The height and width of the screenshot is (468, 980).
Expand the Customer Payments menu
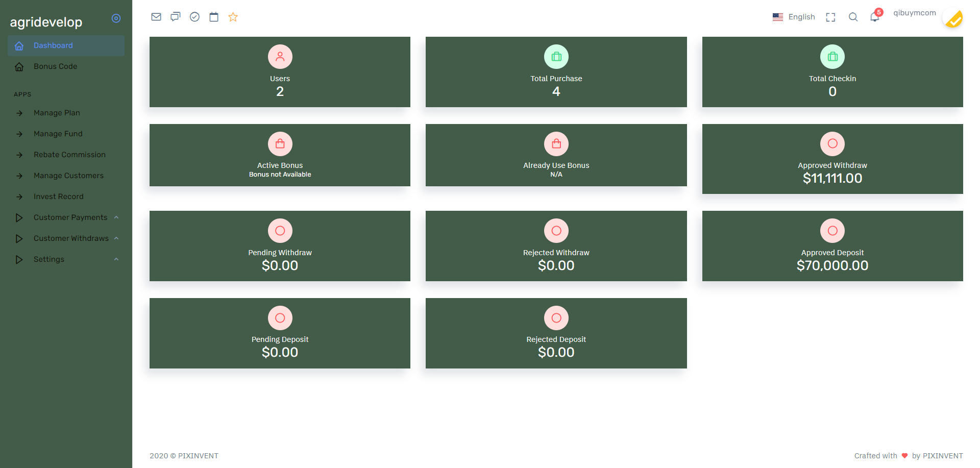[70, 217]
